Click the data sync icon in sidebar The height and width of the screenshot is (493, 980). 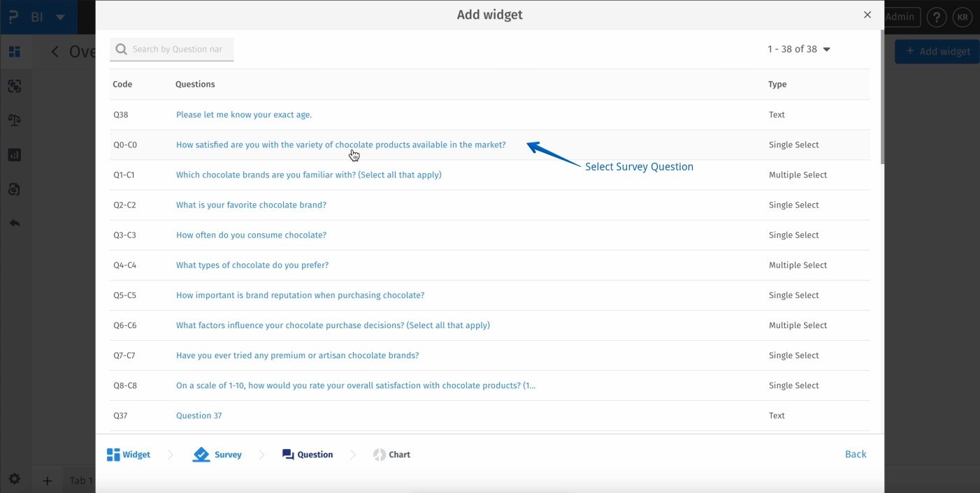15,189
